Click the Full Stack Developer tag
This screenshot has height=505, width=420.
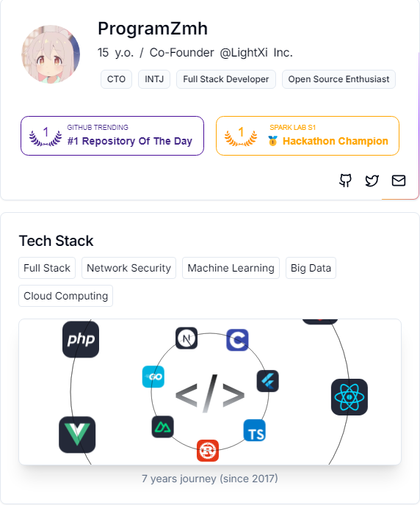[x=225, y=79]
